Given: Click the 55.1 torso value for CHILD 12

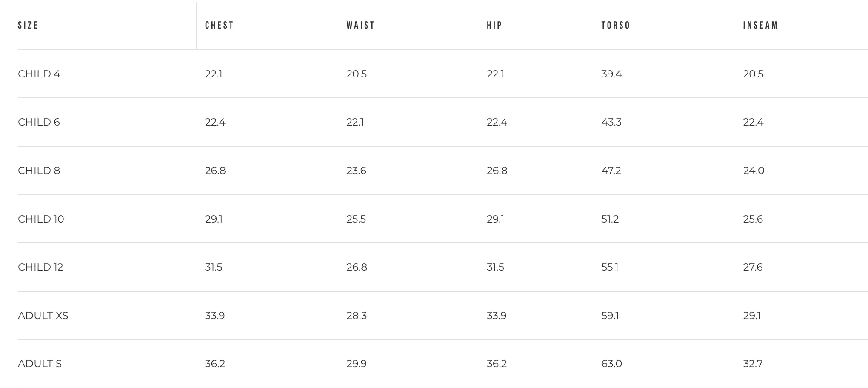Looking at the screenshot, I should [610, 267].
